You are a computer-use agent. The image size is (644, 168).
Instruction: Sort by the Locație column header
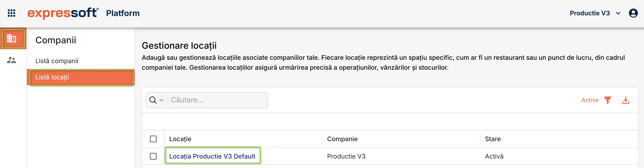click(180, 139)
